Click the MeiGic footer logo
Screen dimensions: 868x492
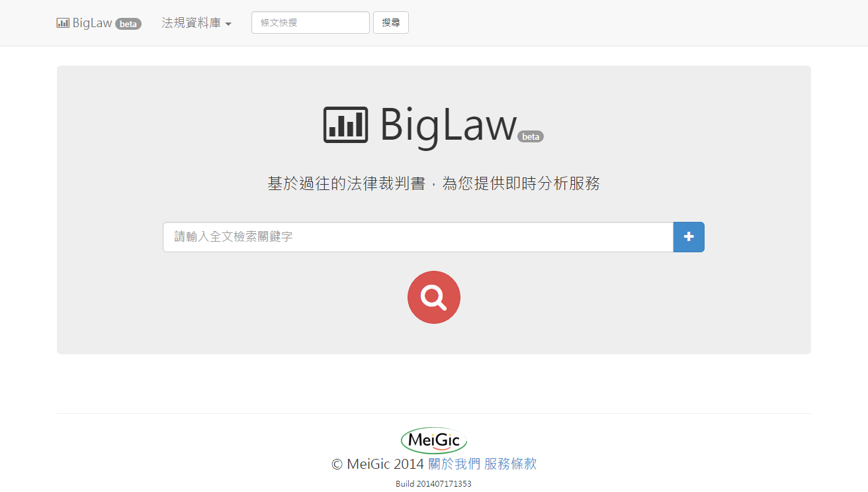coord(434,440)
